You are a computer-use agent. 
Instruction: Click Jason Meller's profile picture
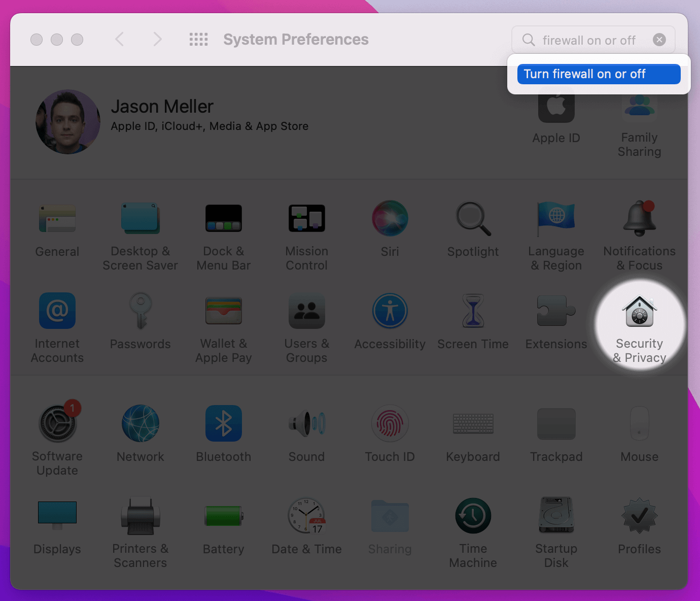pos(68,122)
